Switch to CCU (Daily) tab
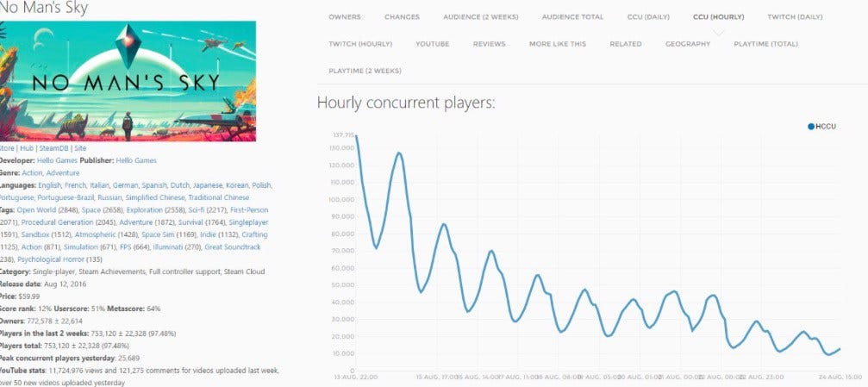The width and height of the screenshot is (868, 387). point(648,17)
